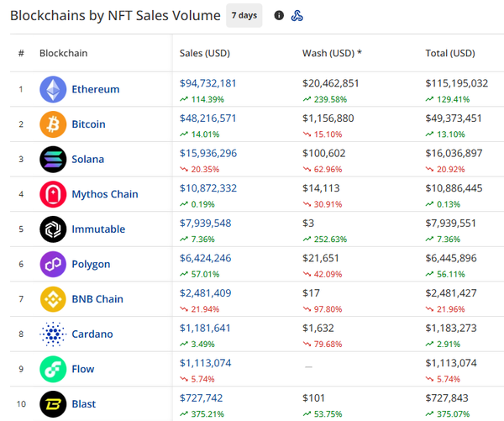The height and width of the screenshot is (421, 504).
Task: Click the Bitcoin logo icon
Action: (x=53, y=124)
